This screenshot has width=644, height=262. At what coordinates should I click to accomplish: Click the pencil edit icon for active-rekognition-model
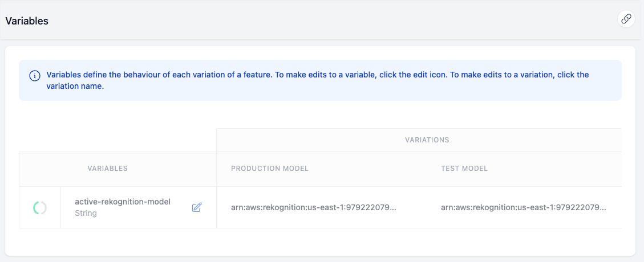point(197,207)
